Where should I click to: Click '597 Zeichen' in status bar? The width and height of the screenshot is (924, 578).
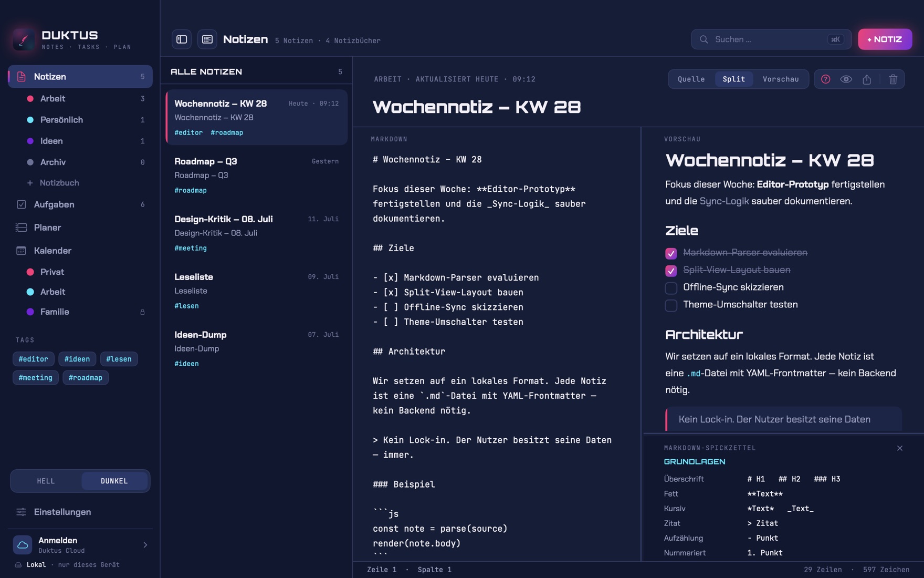click(886, 570)
